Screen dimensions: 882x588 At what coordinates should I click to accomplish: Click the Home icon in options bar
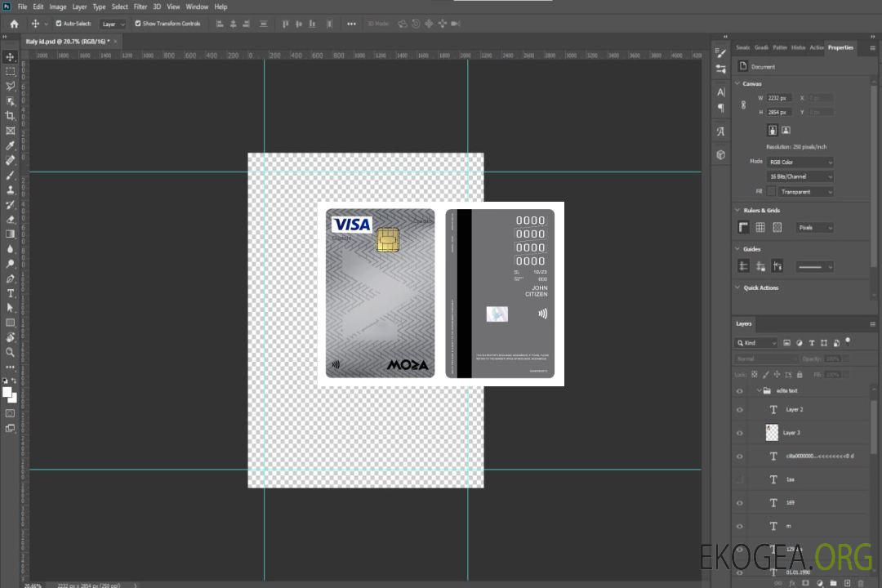(x=14, y=24)
